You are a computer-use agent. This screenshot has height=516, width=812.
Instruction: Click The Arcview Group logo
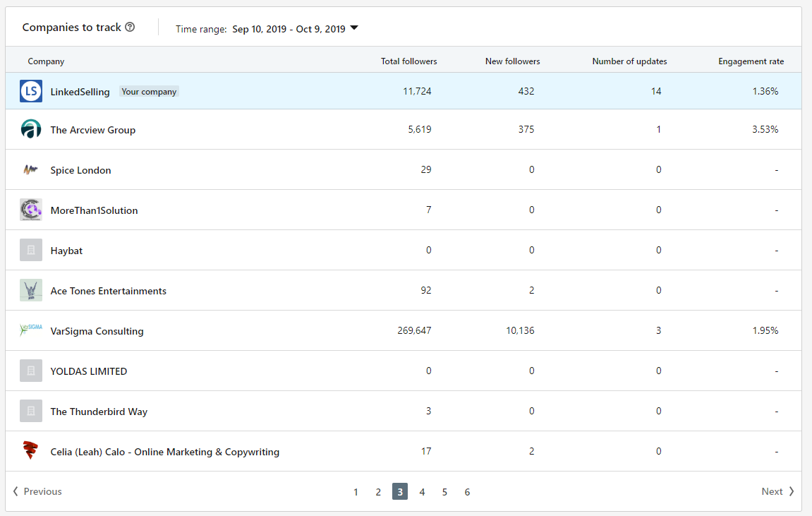pyautogui.click(x=31, y=129)
